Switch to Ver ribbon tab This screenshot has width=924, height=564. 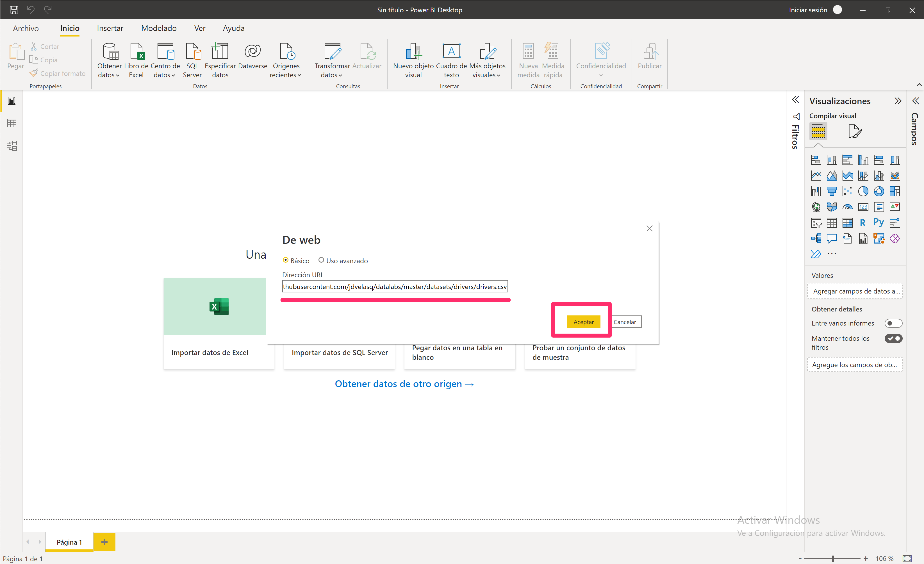[x=199, y=28]
